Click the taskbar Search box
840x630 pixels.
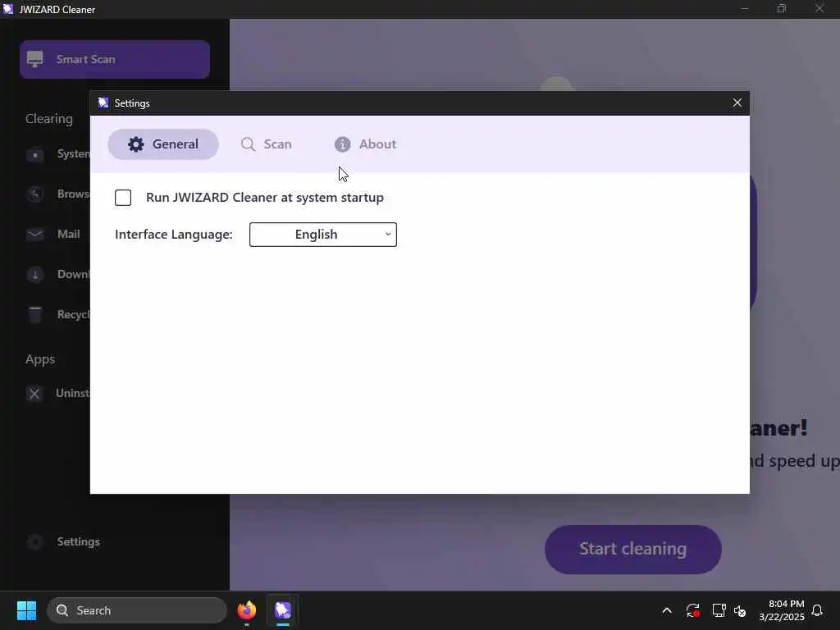click(x=137, y=610)
